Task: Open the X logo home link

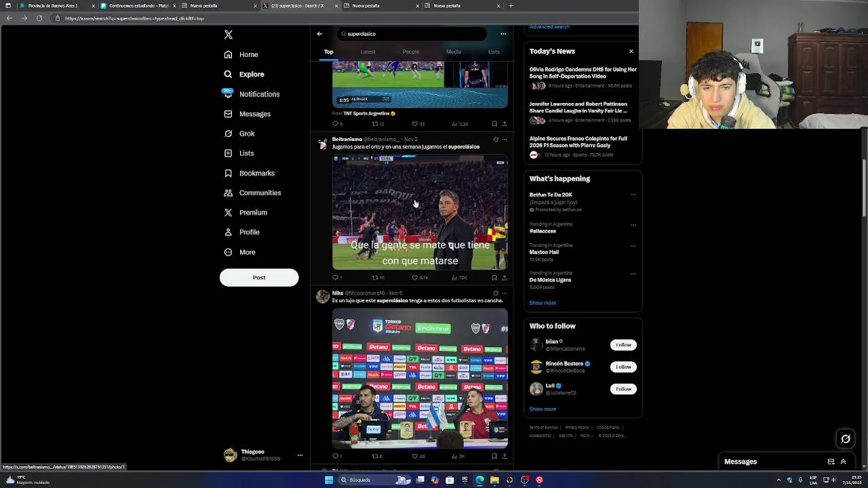Action: pyautogui.click(x=229, y=35)
